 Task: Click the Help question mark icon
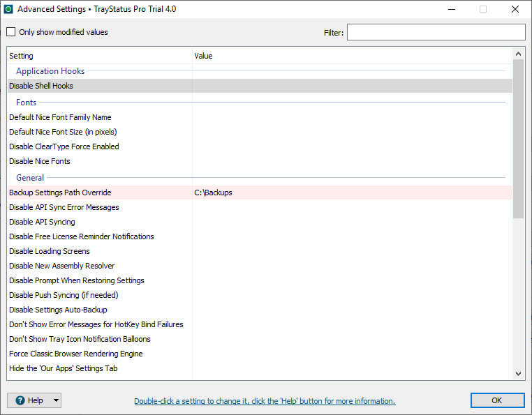pos(20,400)
